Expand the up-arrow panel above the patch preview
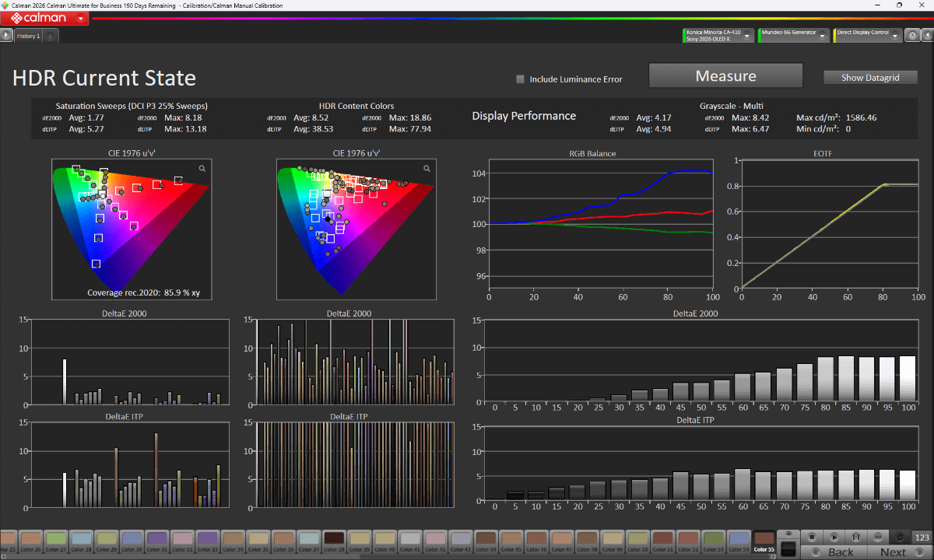934x560 pixels. point(788,534)
